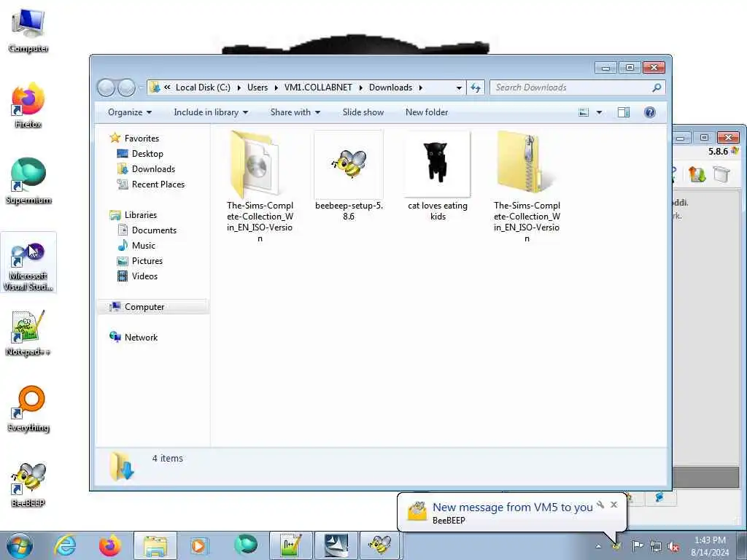
Task: Refresh the Downloads folder view
Action: [476, 87]
